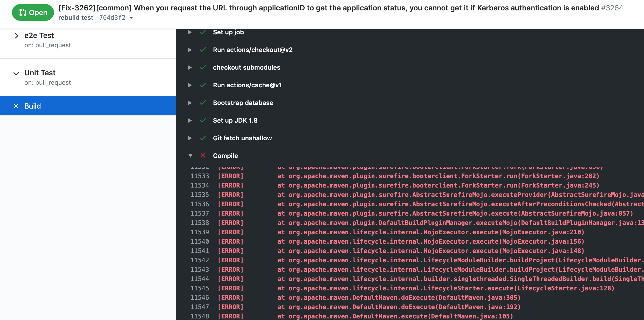This screenshot has height=320, width=644.
Task: Select the Build job in sidebar
Action: 88,106
